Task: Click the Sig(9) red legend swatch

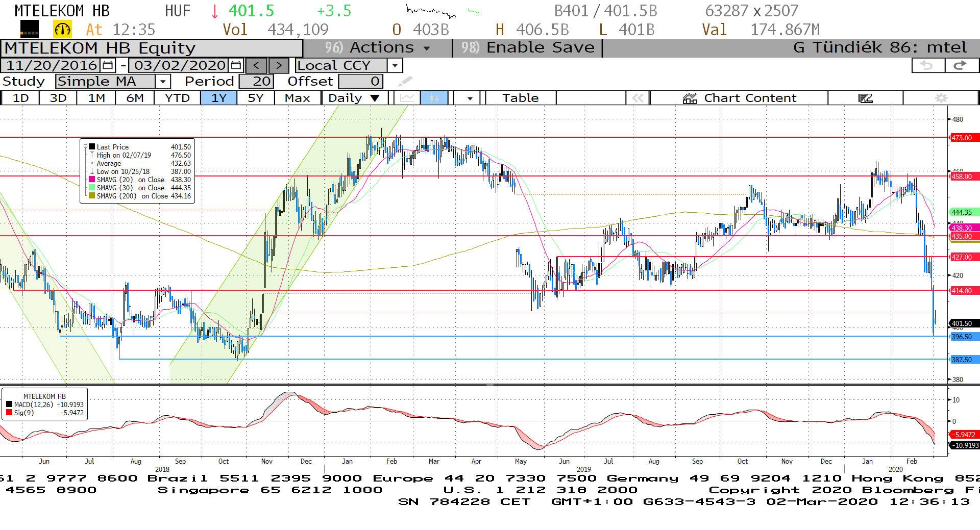Action: click(x=9, y=413)
